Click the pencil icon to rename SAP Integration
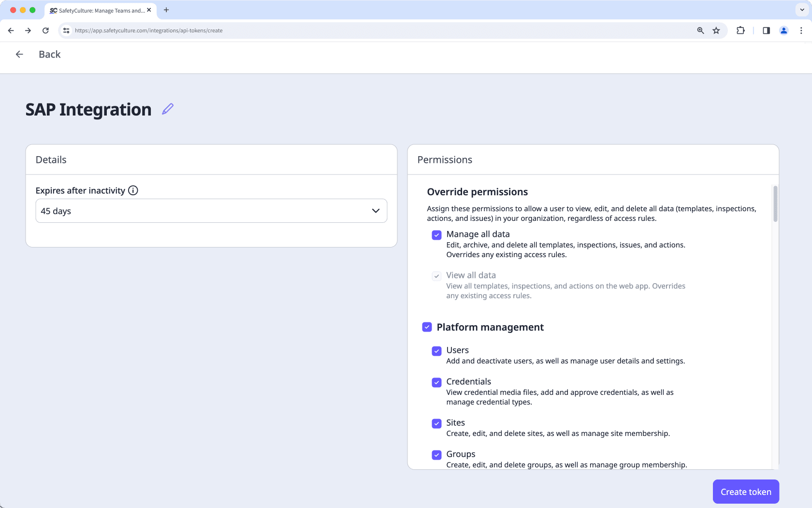The image size is (812, 508). point(167,109)
